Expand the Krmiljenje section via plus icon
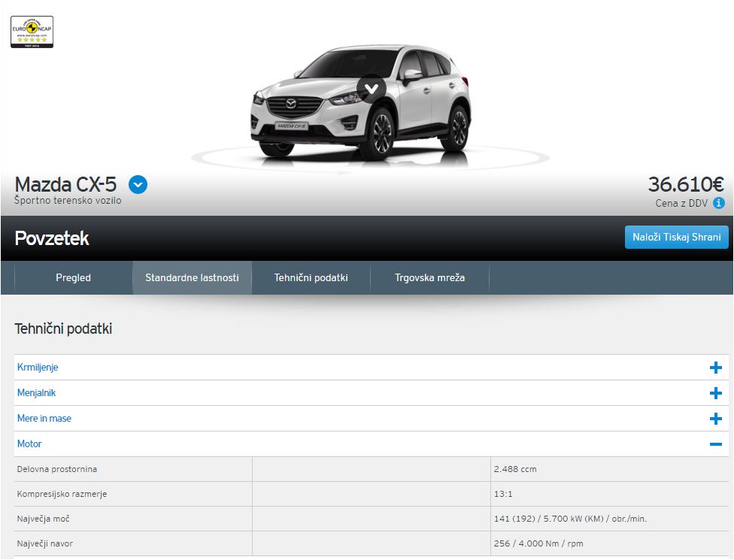 click(716, 368)
